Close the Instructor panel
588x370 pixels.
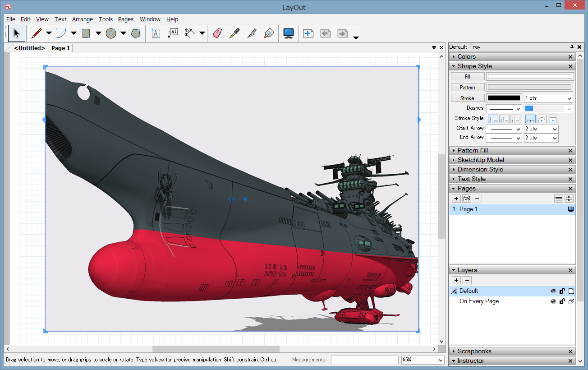click(570, 361)
